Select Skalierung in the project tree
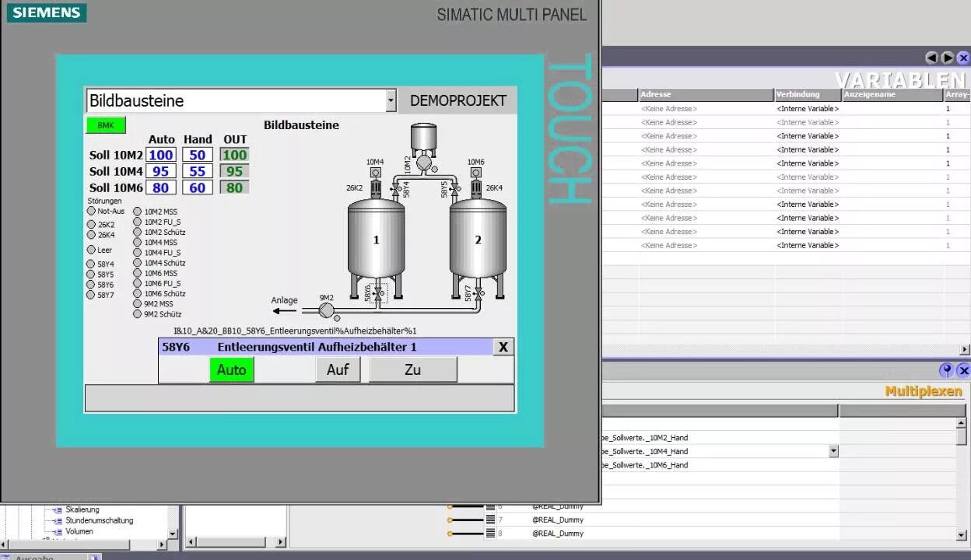This screenshot has width=971, height=560. [x=82, y=509]
